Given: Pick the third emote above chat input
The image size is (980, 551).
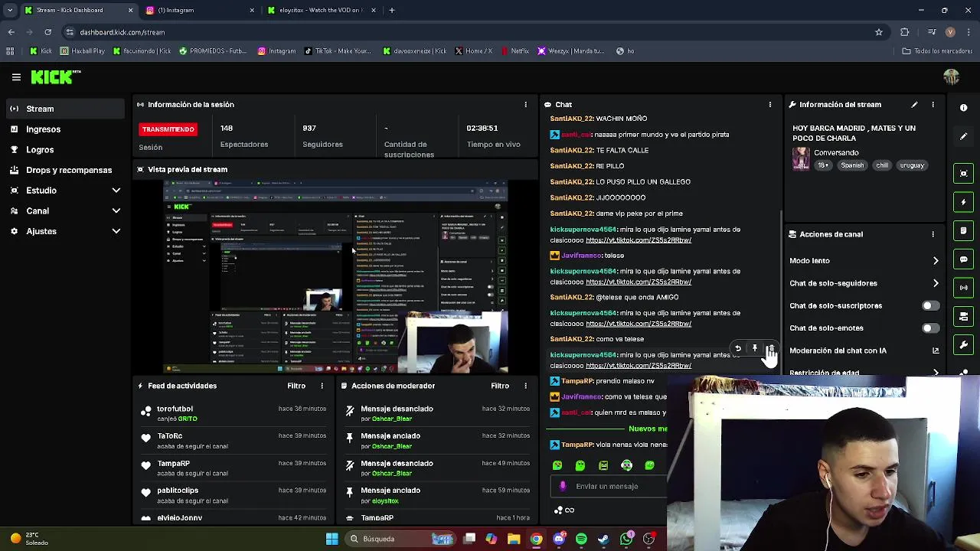Looking at the screenshot, I should pyautogui.click(x=603, y=465).
